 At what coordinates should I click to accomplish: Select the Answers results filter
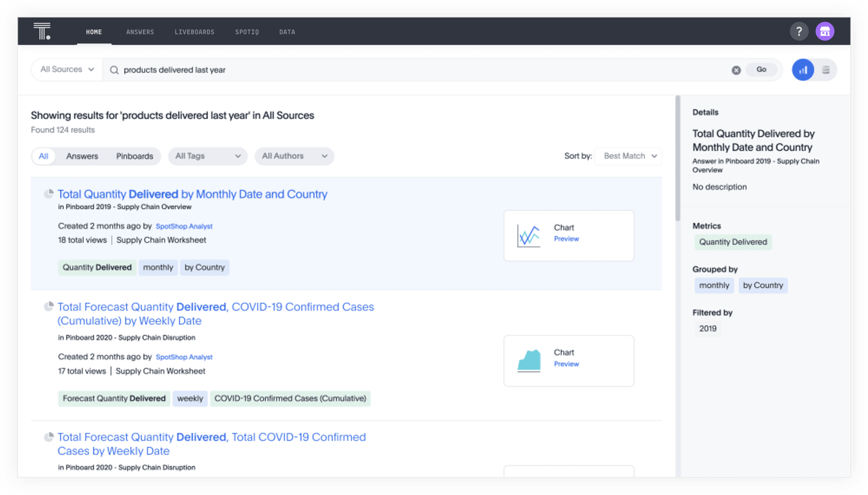(x=82, y=156)
